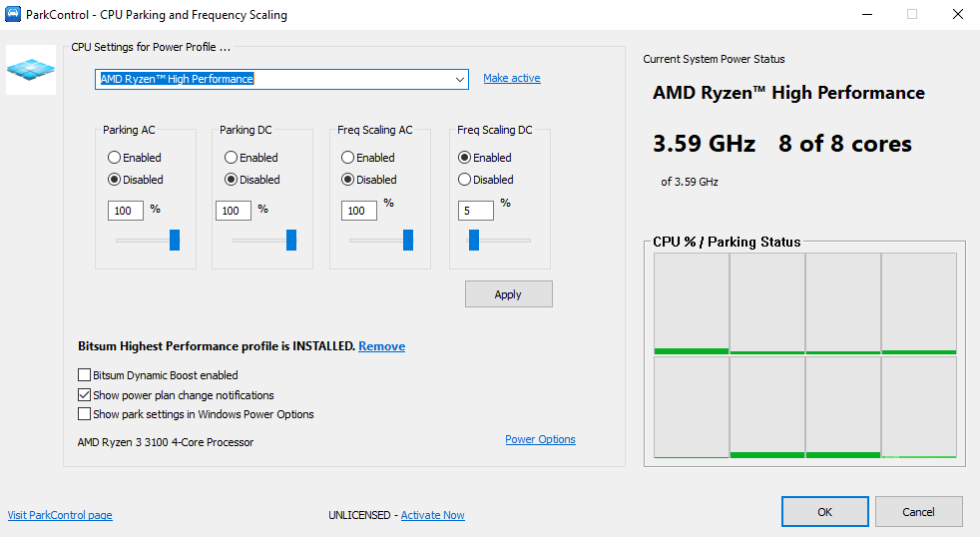The width and height of the screenshot is (980, 537).
Task: Select Disabled under Freq Scaling AC
Action: (347, 180)
